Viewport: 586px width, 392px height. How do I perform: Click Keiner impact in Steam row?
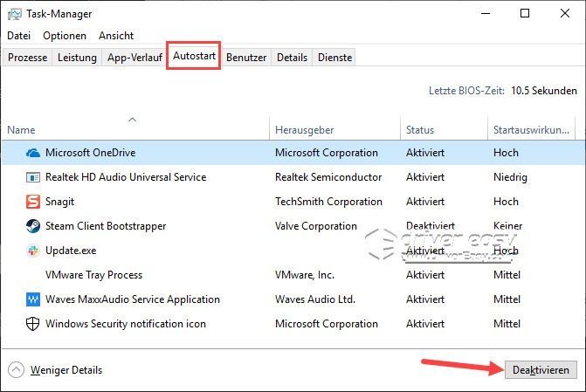(507, 226)
